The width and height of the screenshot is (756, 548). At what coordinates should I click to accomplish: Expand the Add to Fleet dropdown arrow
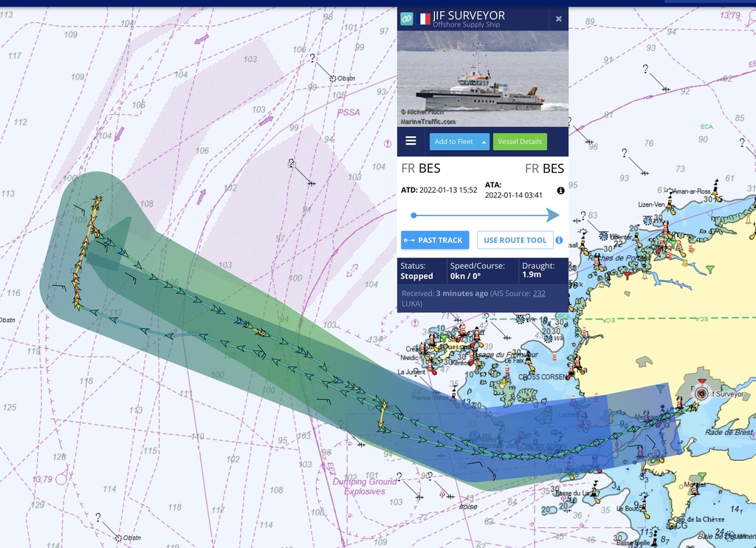click(x=484, y=142)
